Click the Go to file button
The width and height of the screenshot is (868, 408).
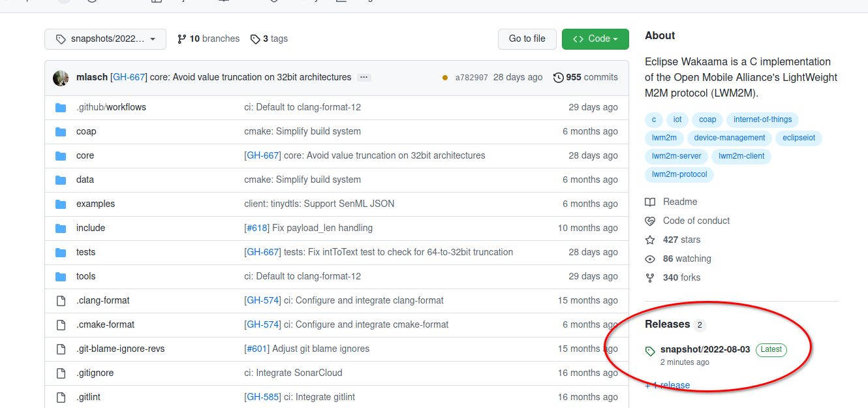[x=527, y=39]
